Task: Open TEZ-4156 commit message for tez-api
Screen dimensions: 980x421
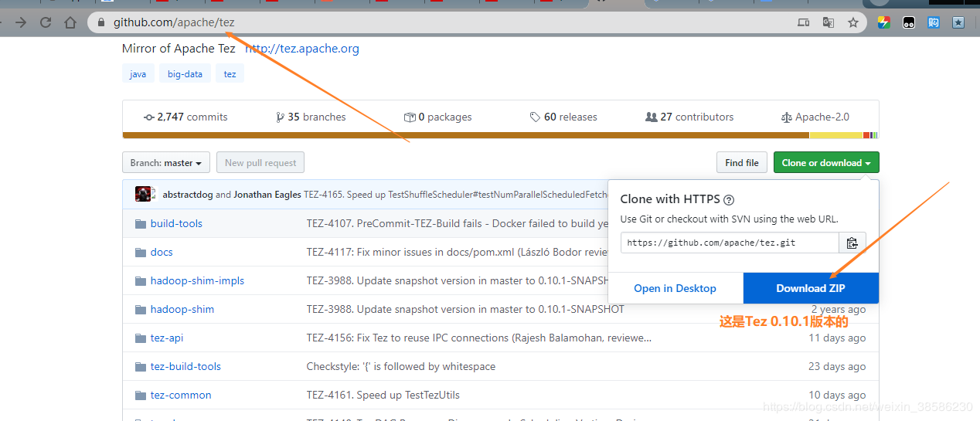Action: tap(479, 338)
